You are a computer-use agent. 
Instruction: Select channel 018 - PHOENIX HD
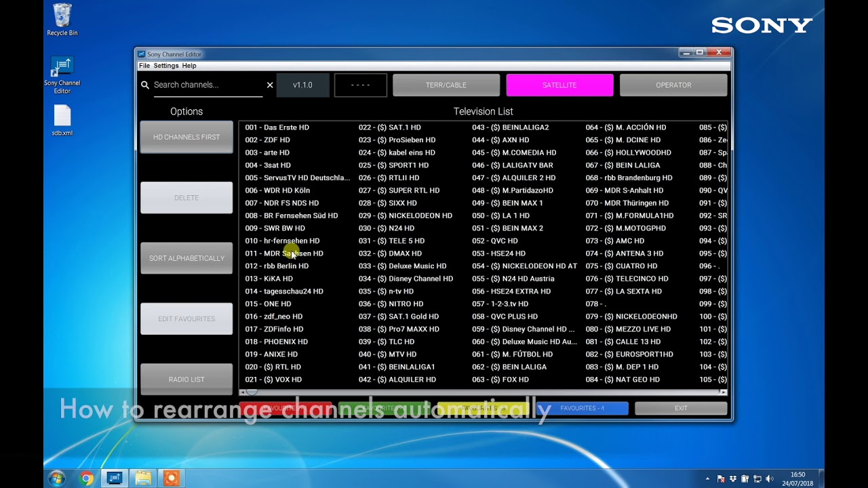coord(276,342)
